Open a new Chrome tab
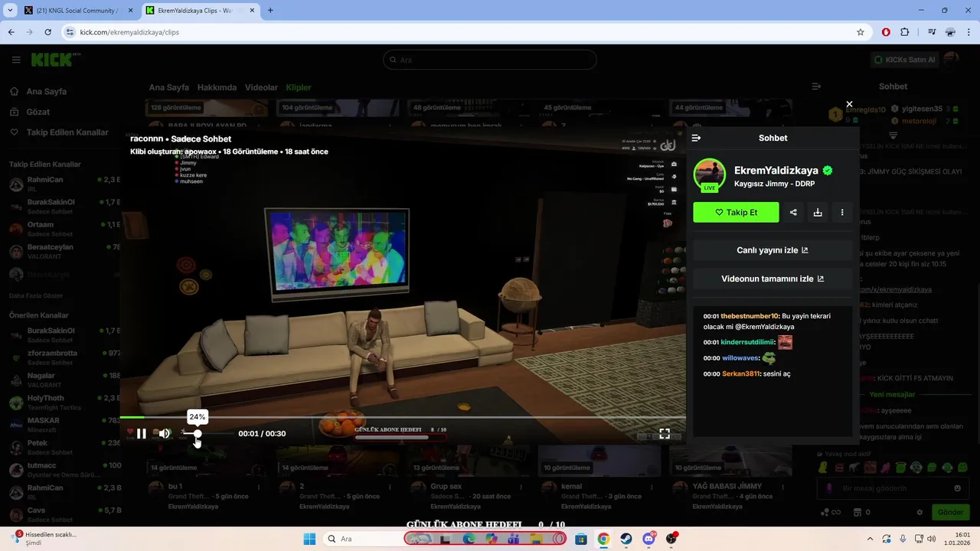Image resolution: width=980 pixels, height=551 pixels. 270,11
